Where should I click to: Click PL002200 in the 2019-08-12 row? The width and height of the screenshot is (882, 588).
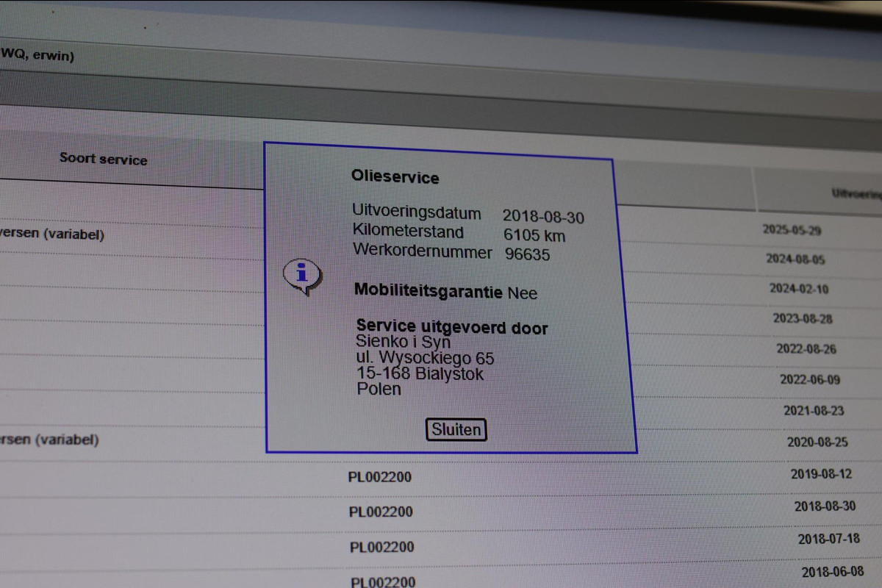point(379,477)
